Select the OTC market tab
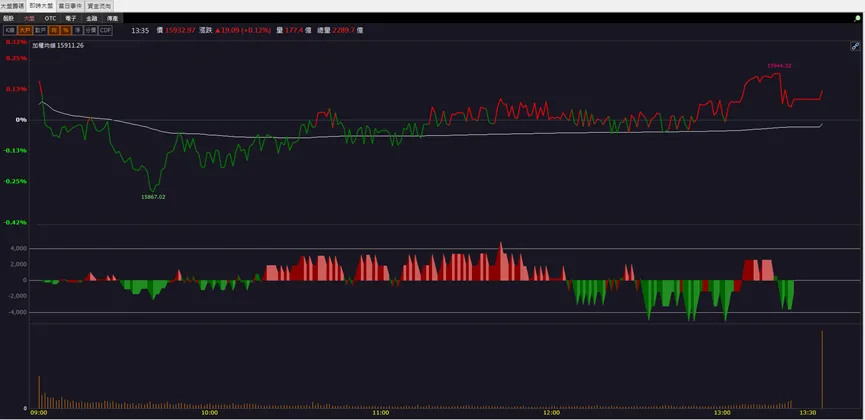 pyautogui.click(x=50, y=18)
